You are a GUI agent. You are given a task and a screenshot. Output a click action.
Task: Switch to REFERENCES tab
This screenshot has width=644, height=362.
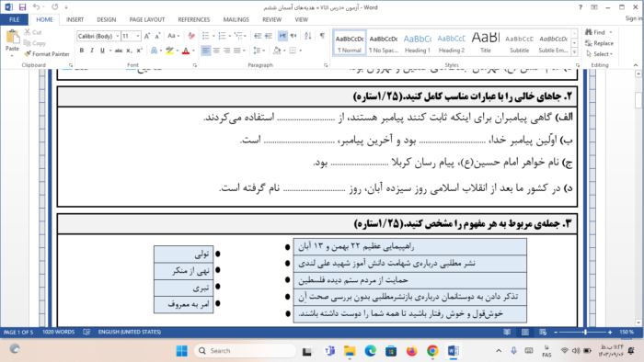(194, 19)
